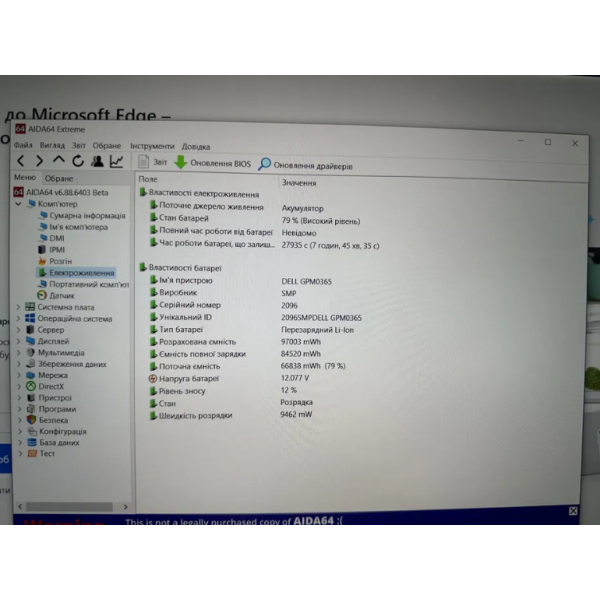600x600 pixels.
Task: Click the Звіт report toolbar button
Action: pos(153,162)
